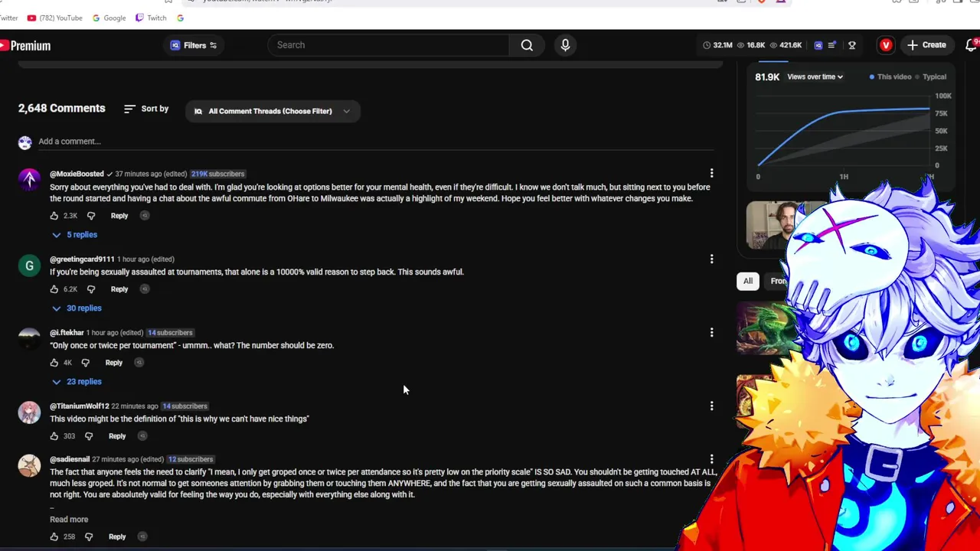Click @TitaniumWolf12 profile avatar
Screen dimensions: 980x551
point(29,412)
